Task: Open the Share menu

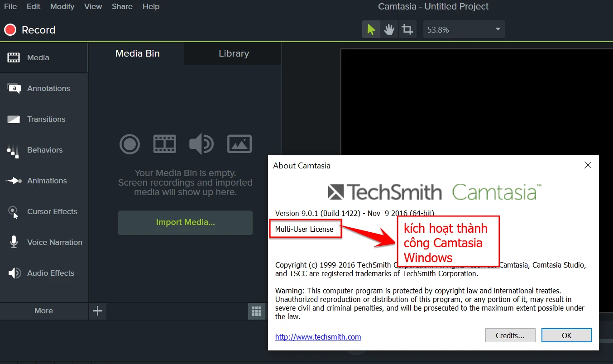Action: point(122,6)
